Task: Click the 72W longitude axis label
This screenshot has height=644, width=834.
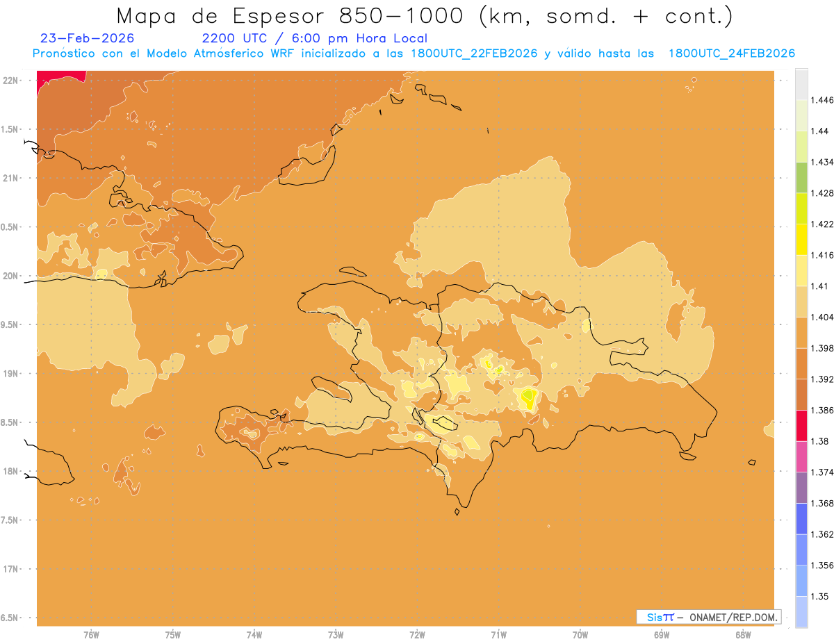Action: pyautogui.click(x=417, y=635)
